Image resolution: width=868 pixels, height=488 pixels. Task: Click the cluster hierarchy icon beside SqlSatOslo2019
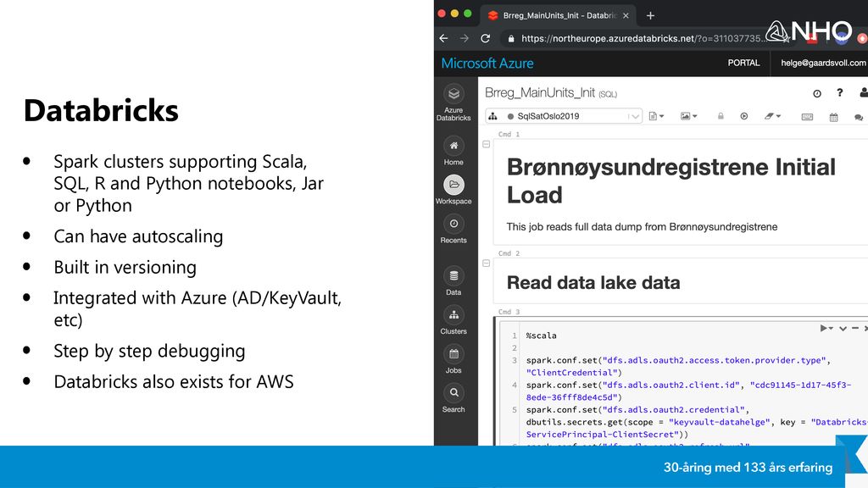pos(492,116)
